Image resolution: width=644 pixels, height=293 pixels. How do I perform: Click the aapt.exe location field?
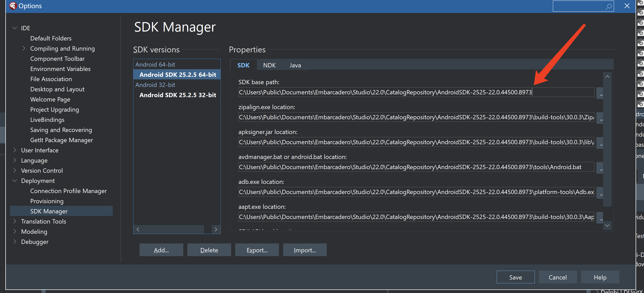(x=416, y=217)
